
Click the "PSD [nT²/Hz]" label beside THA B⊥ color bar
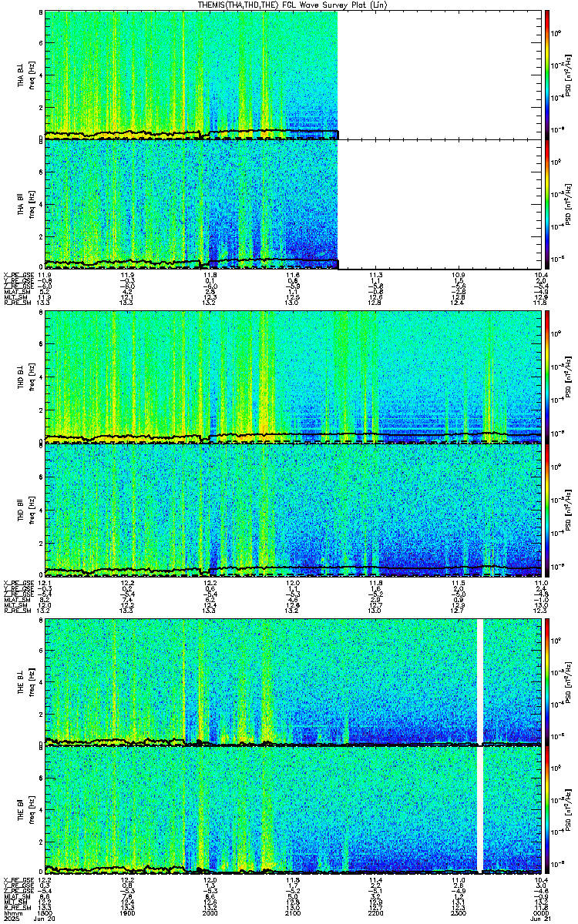(x=567, y=75)
